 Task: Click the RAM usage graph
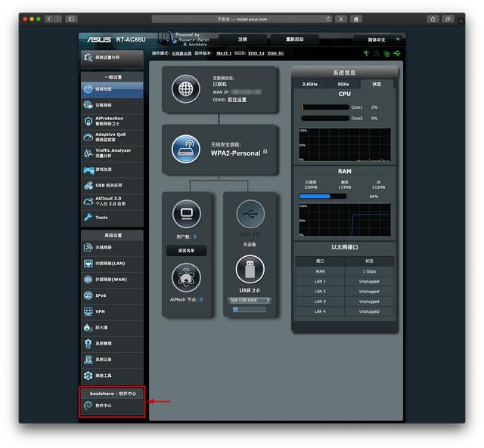(345, 220)
